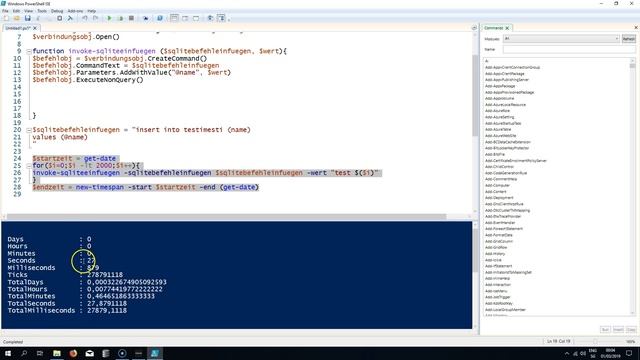Click the Undo arrow icon
640x360 pixels.
pos(84,18)
